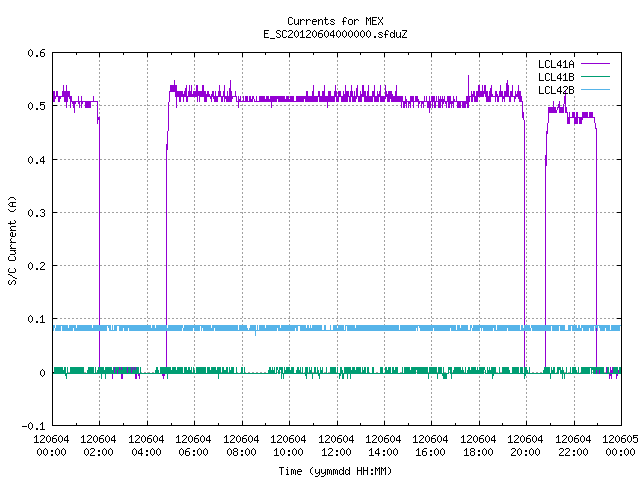Click the x-axis tick 120604 18:00
The image size is (640, 480).
coord(478,446)
